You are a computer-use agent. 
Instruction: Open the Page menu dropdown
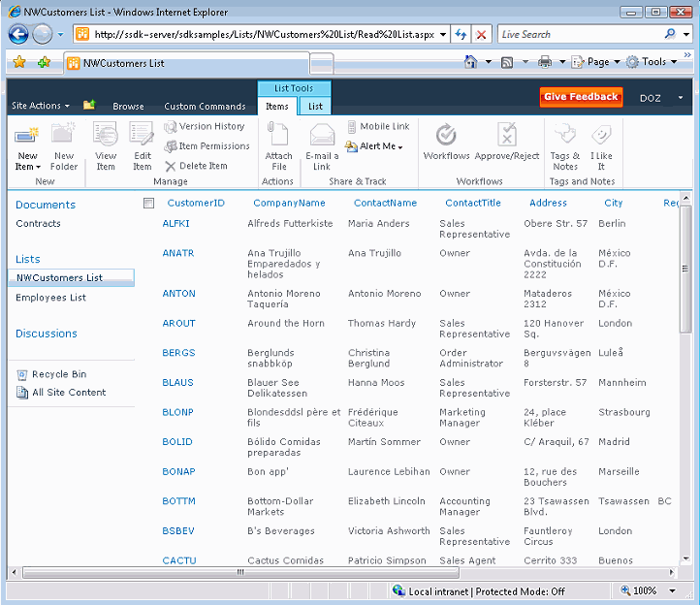[x=617, y=62]
